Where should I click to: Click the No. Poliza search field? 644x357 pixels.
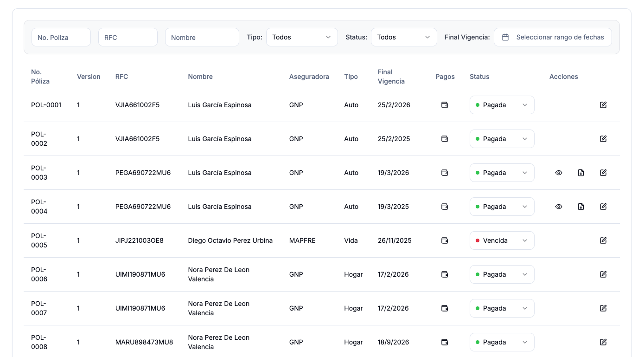(x=61, y=37)
